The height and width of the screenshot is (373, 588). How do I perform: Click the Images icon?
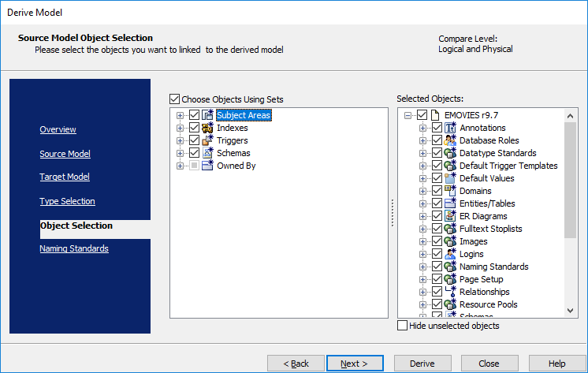pos(450,241)
